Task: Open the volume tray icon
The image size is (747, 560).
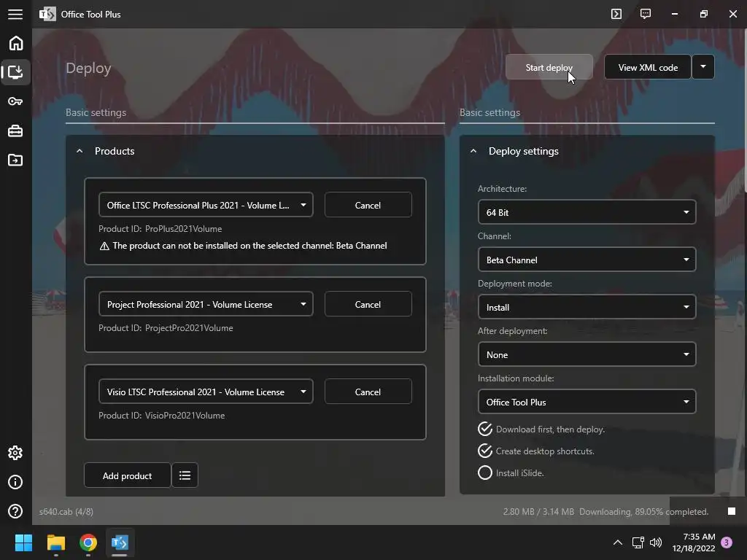Action: tap(656, 542)
